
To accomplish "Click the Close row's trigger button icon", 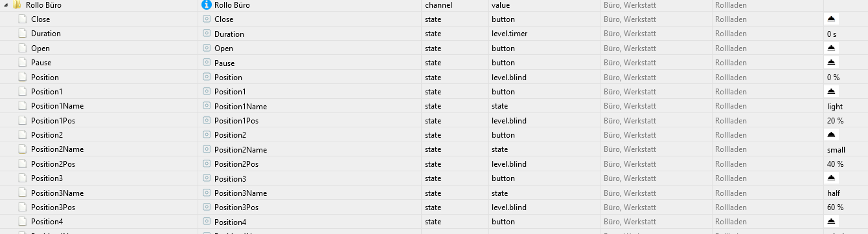I will click(832, 19).
